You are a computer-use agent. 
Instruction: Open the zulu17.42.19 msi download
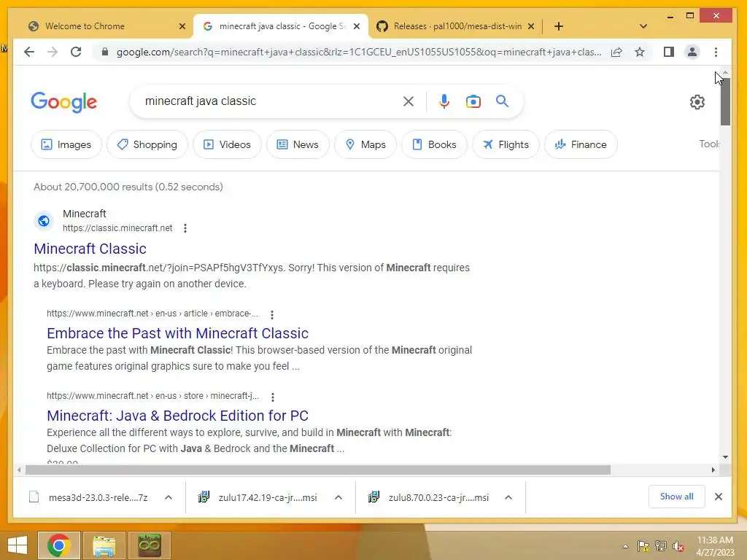pyautogui.click(x=268, y=497)
